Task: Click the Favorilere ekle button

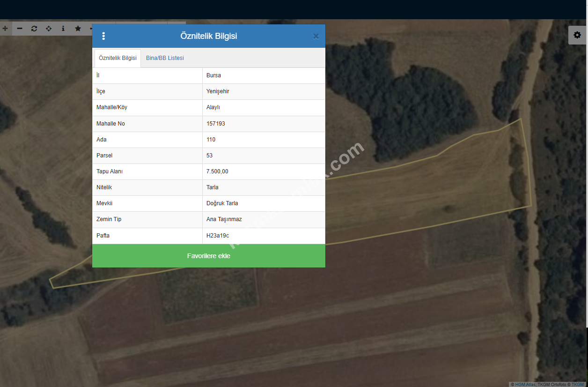Action: (208, 256)
